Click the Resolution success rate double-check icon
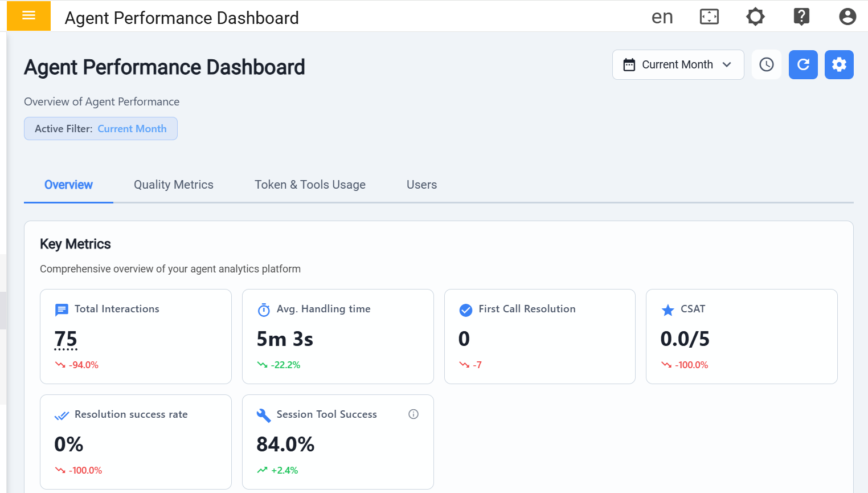868x493 pixels. [62, 415]
